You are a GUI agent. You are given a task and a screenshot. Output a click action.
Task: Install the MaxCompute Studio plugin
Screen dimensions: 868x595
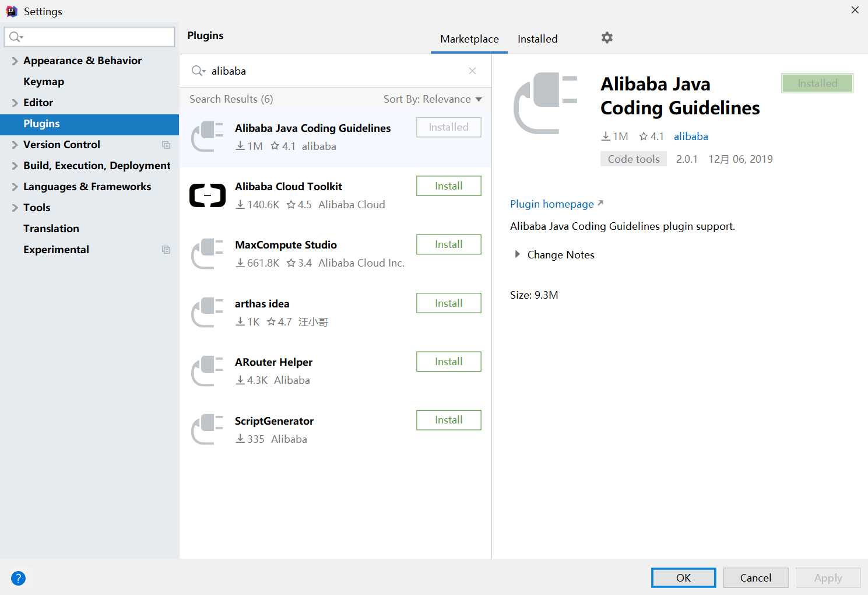pos(449,244)
